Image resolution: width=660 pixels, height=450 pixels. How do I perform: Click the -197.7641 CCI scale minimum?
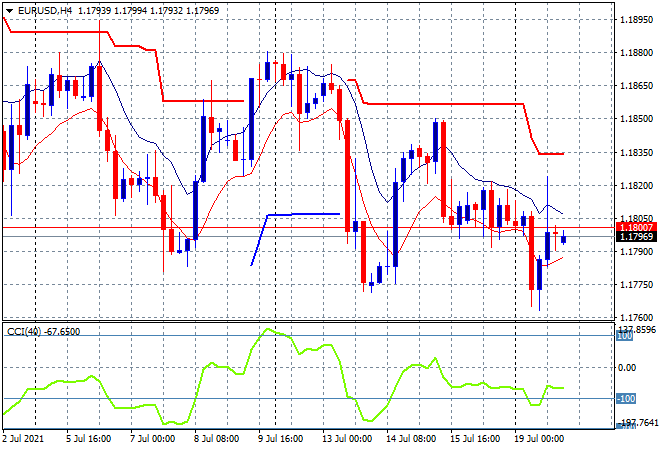[637, 423]
